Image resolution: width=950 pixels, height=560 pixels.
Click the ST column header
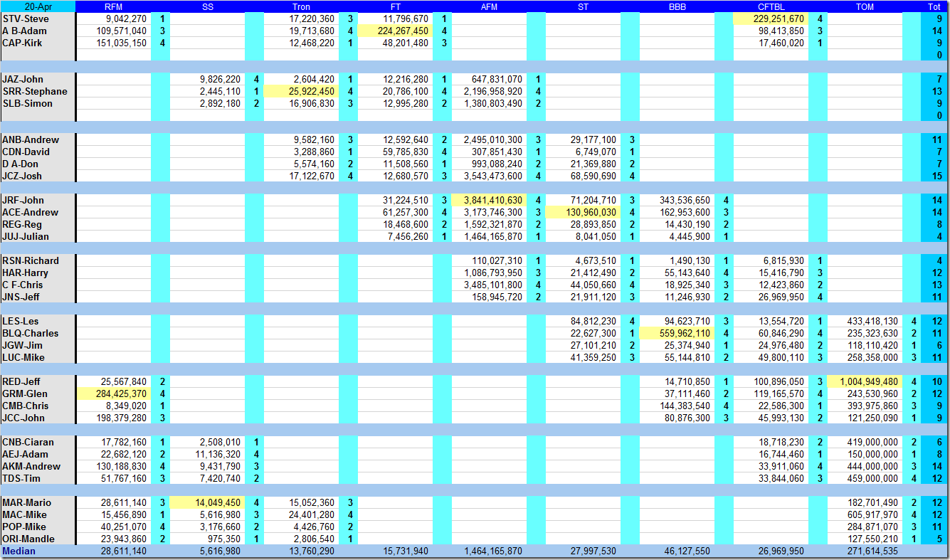583,6
